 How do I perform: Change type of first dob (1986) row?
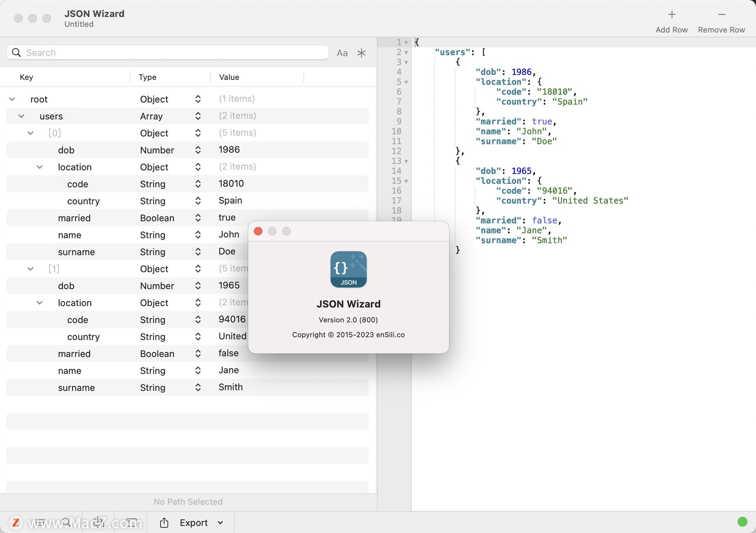(198, 150)
